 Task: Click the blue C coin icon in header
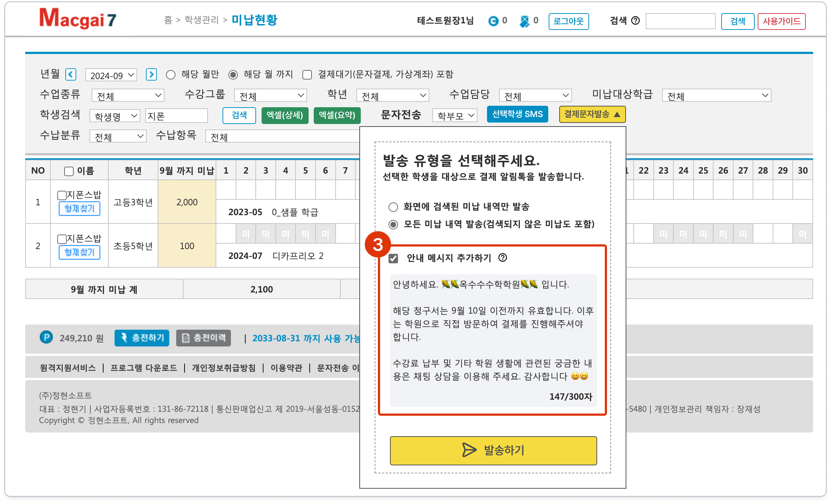493,21
